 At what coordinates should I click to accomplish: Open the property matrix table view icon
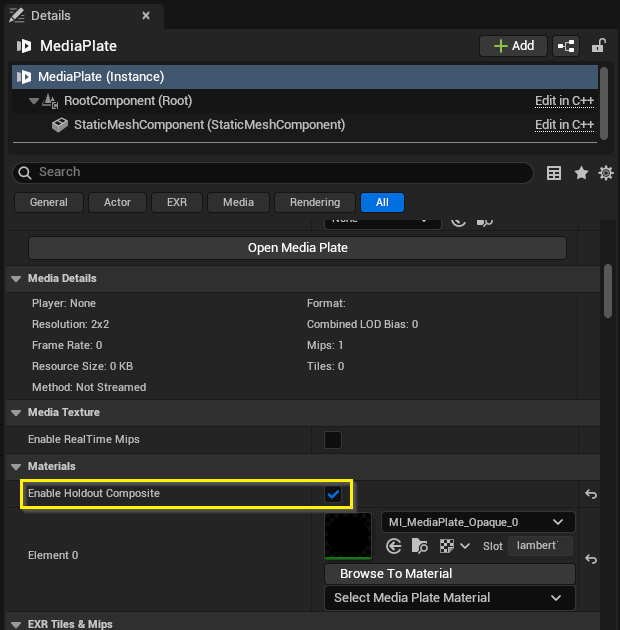pos(554,173)
